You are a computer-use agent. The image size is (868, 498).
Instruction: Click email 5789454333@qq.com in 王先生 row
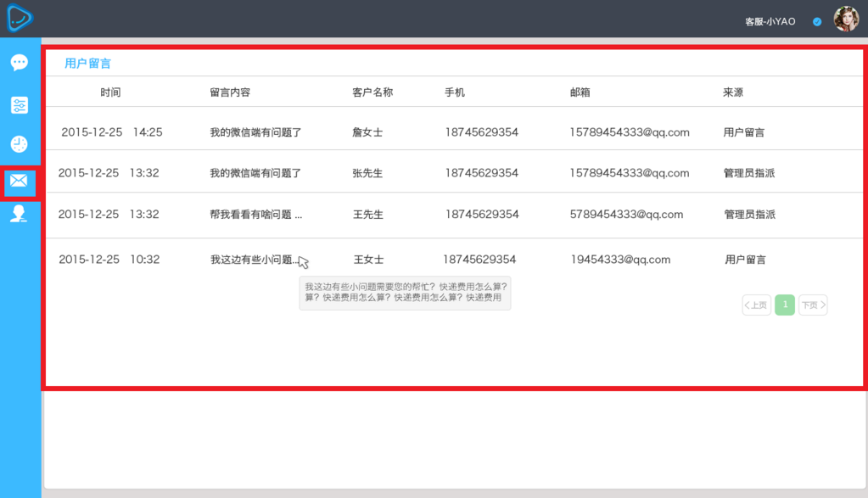coord(626,214)
